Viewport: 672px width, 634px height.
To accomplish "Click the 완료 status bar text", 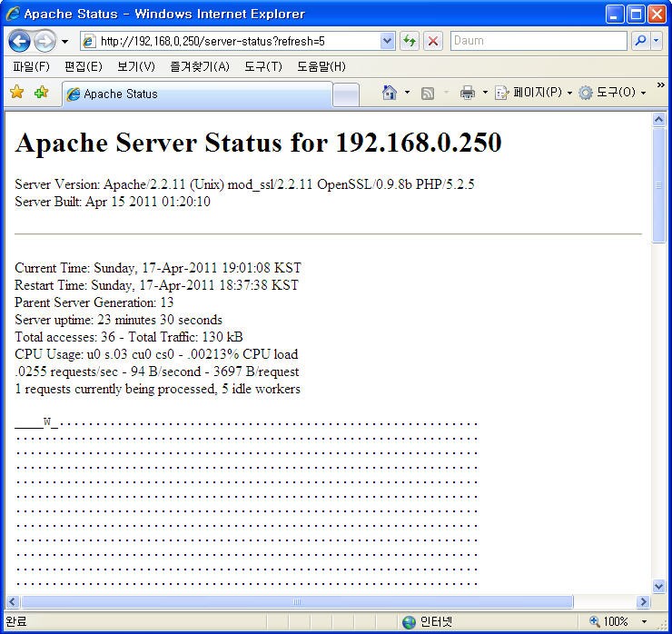I will tap(15, 621).
